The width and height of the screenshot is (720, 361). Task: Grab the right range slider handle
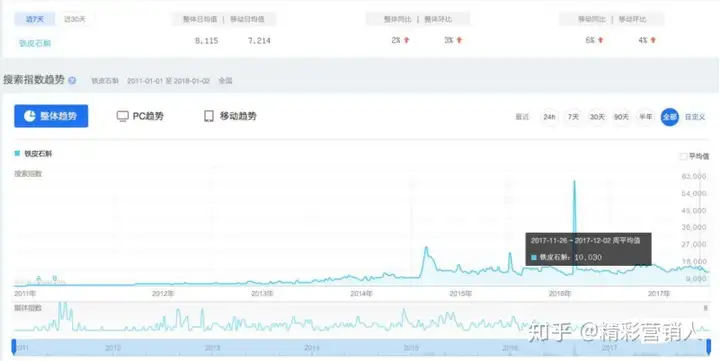[709, 347]
